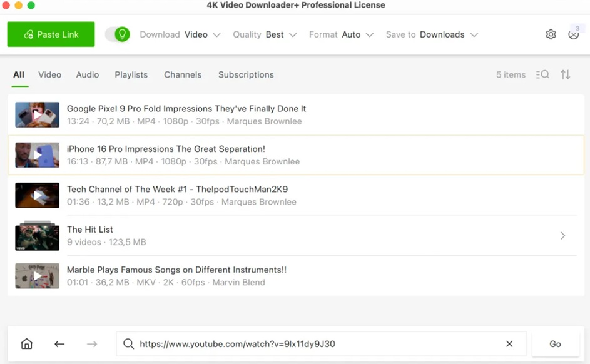Switch to the Subscriptions tab
The image size is (590, 364).
pos(246,75)
